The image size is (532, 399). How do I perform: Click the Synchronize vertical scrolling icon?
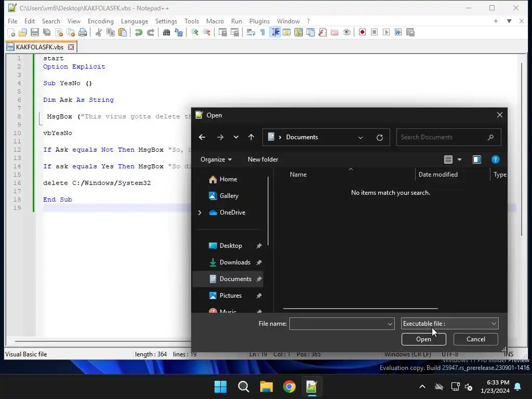222,32
